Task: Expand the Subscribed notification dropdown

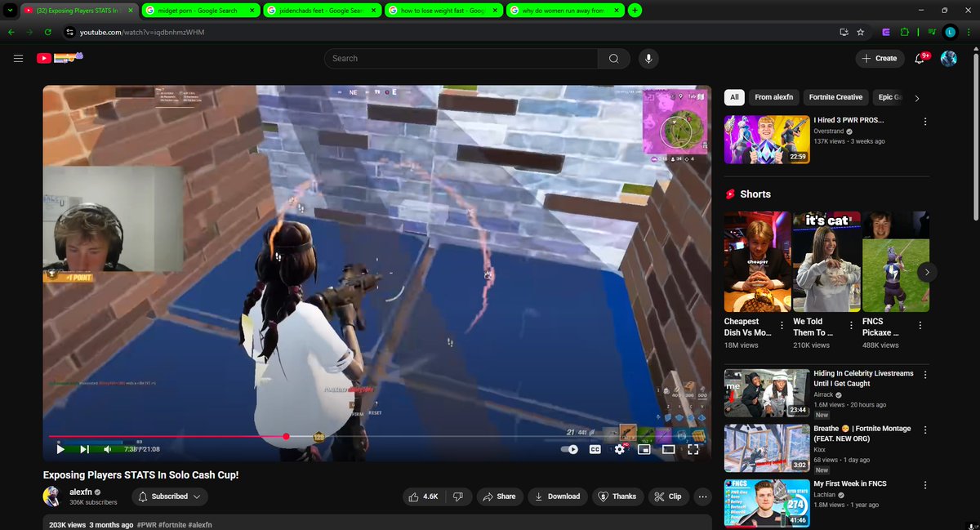Action: [169, 496]
